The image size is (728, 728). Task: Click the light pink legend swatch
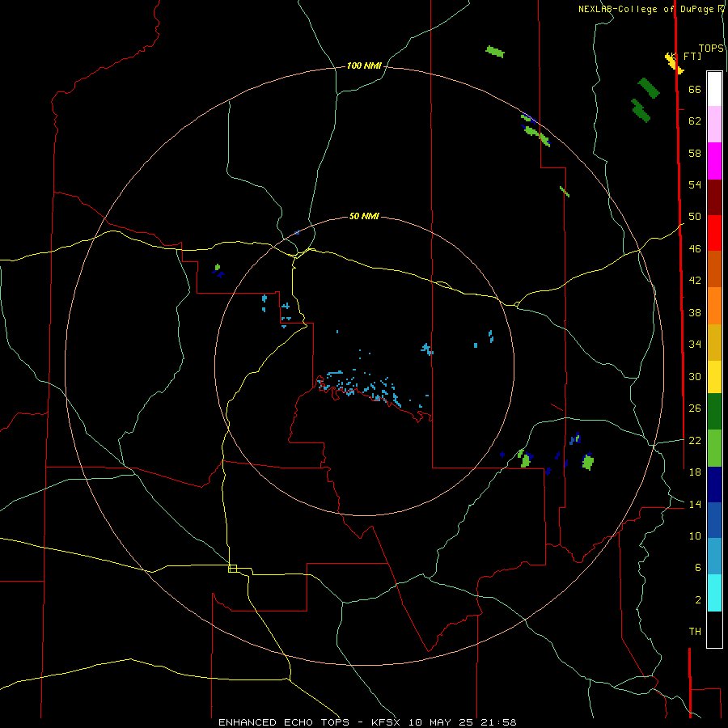point(714,124)
